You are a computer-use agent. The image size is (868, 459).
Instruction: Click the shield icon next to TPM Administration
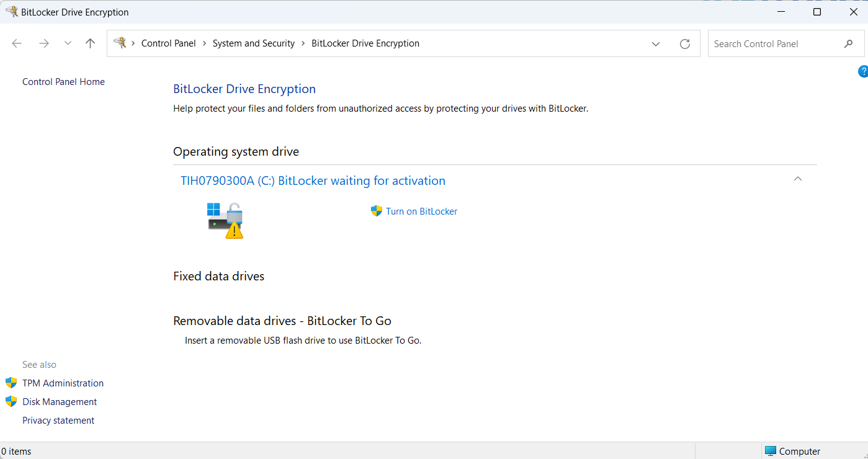point(11,383)
